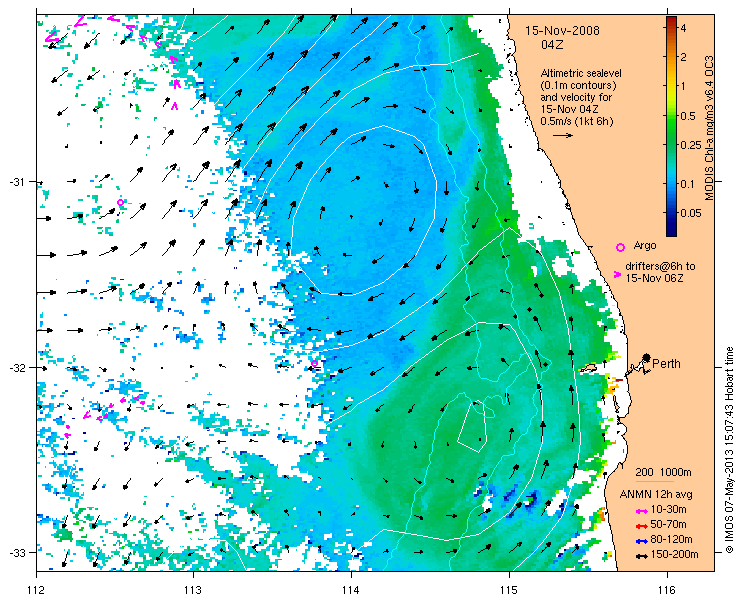Click the colorbar value 0.5 label
The width and height of the screenshot is (740, 600).
click(x=687, y=116)
